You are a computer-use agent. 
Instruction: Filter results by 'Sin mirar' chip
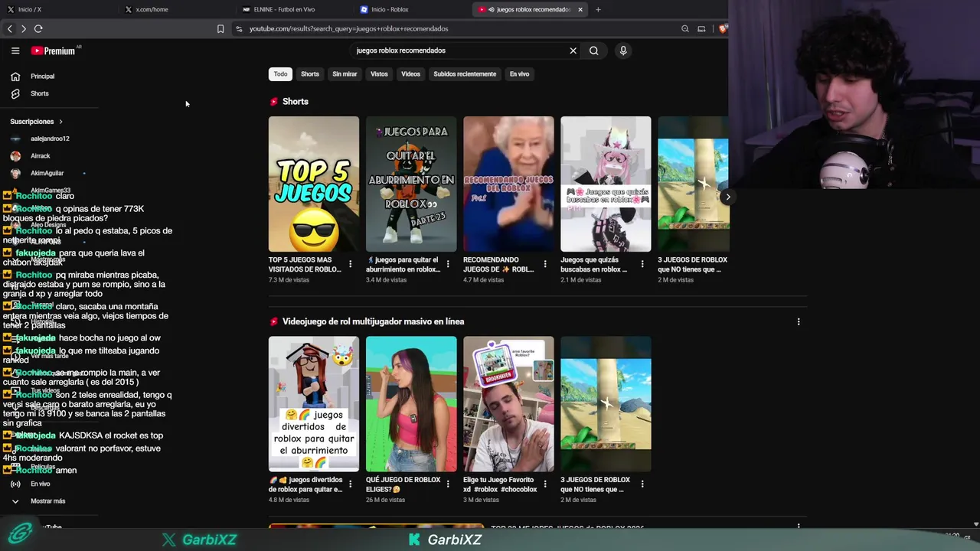pos(345,74)
